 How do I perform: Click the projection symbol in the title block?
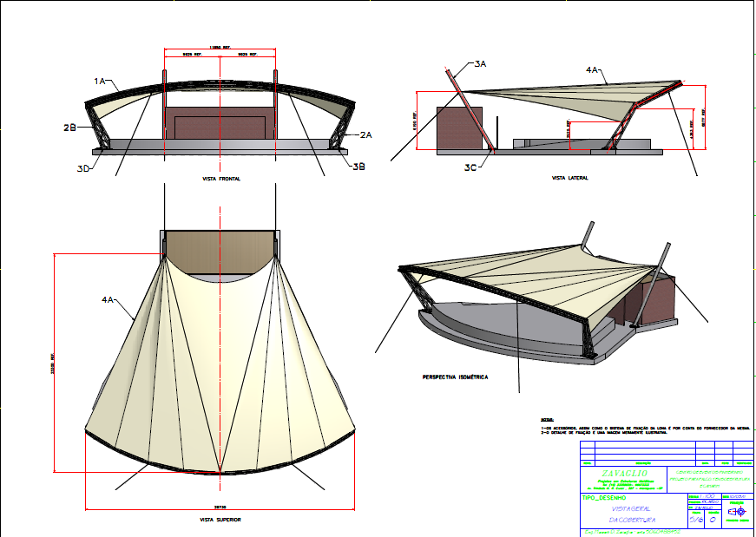[736, 512]
